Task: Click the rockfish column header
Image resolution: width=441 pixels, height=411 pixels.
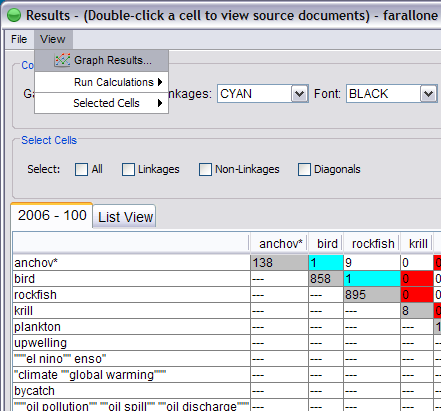Action: coord(372,244)
